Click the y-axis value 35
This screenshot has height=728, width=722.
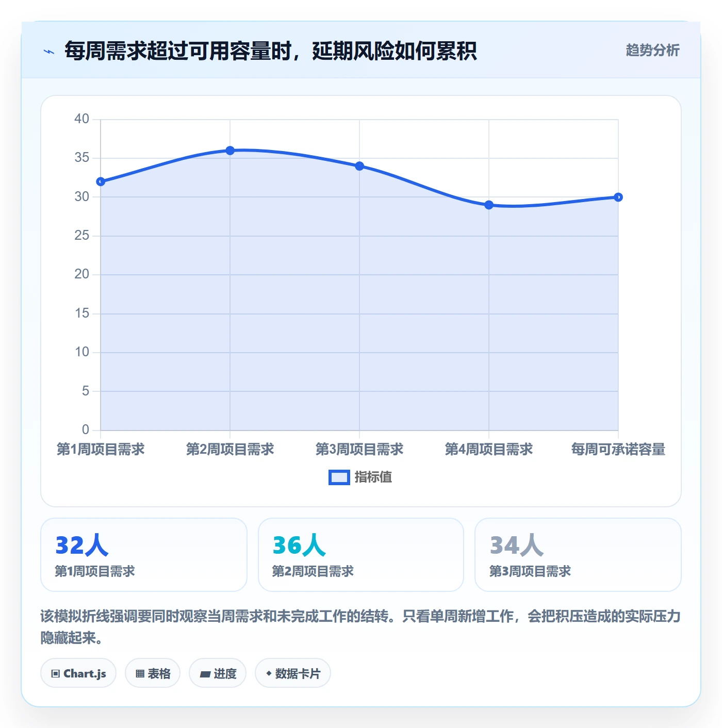(x=82, y=158)
